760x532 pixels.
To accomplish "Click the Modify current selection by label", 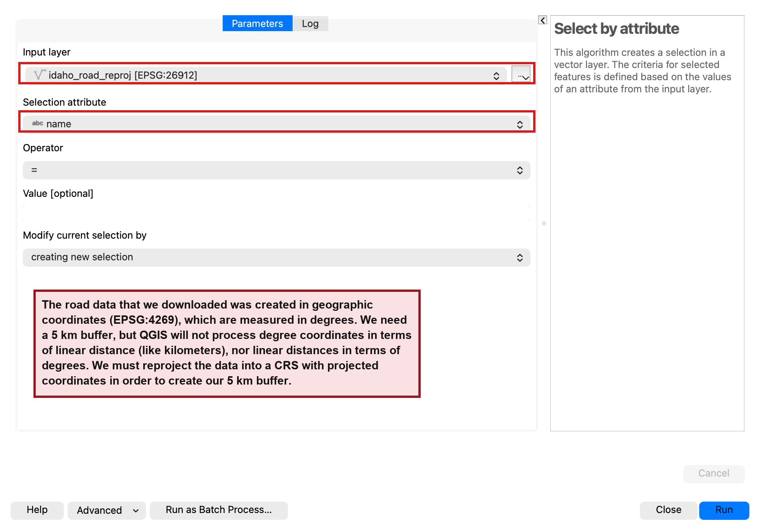I will (x=85, y=235).
